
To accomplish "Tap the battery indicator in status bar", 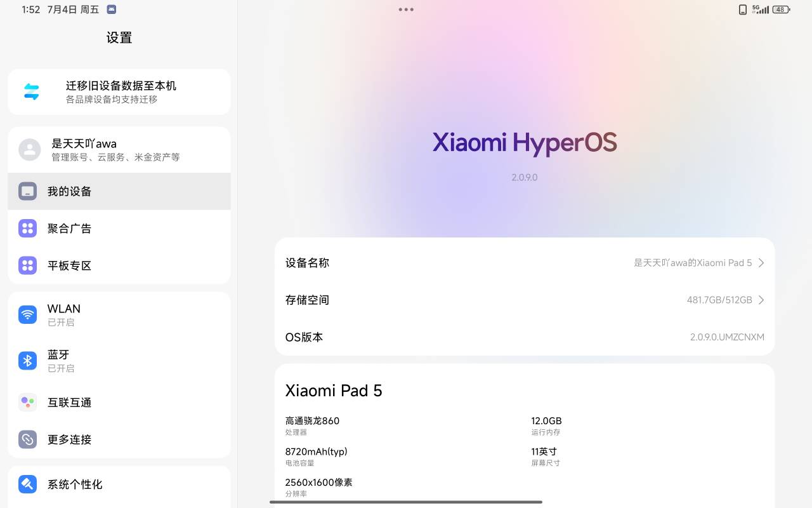I will [x=781, y=10].
